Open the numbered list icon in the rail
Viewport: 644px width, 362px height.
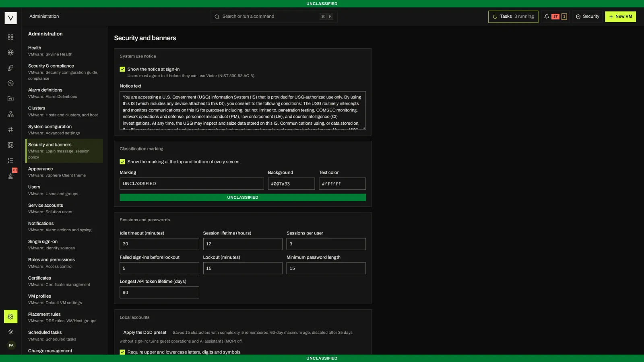pos(10,160)
